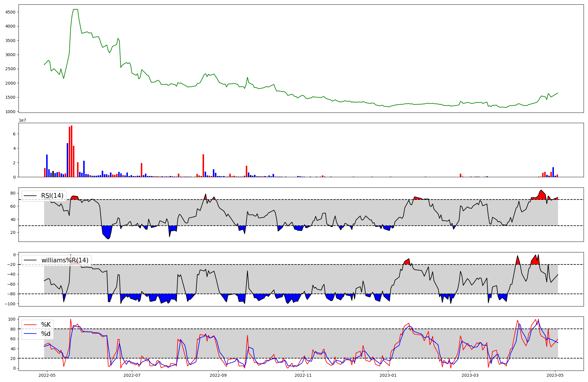Click the 2023-03 x-axis date label
The width and height of the screenshot is (588, 382).
pos(470,375)
